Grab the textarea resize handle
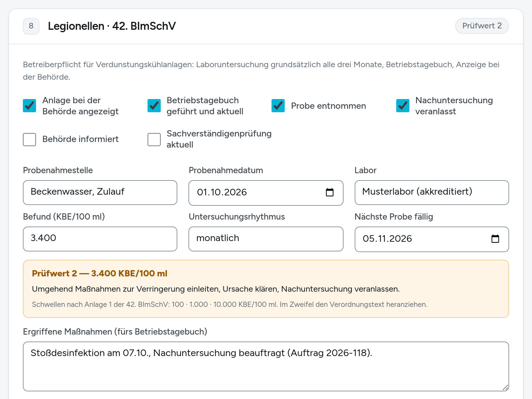The width and height of the screenshot is (532, 399). point(505,388)
